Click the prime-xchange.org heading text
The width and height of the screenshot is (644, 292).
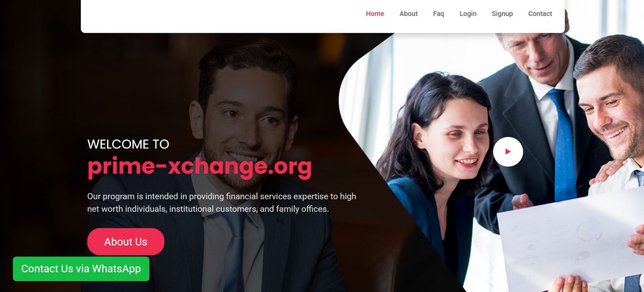(x=200, y=167)
